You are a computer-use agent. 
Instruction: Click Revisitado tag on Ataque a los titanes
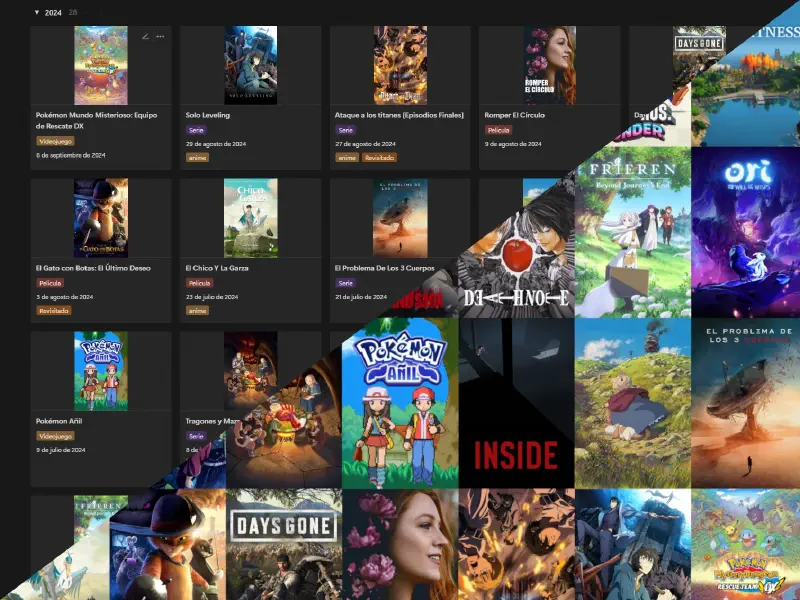click(x=379, y=157)
